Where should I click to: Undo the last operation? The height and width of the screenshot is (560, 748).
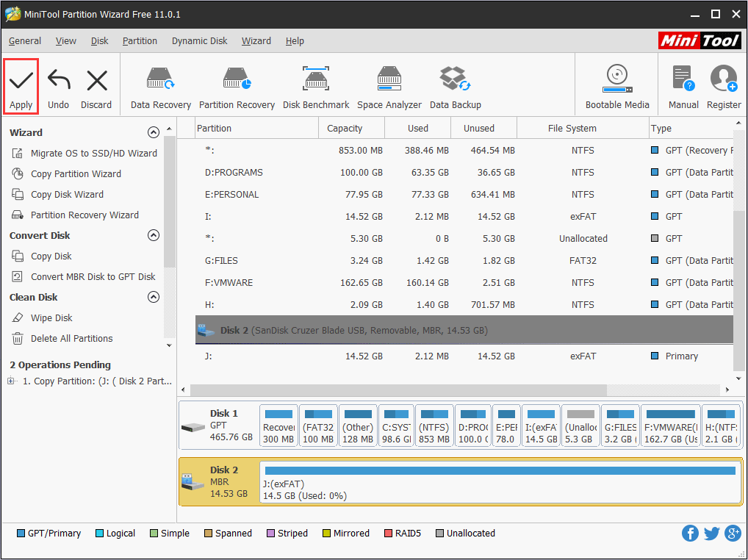[x=58, y=89]
